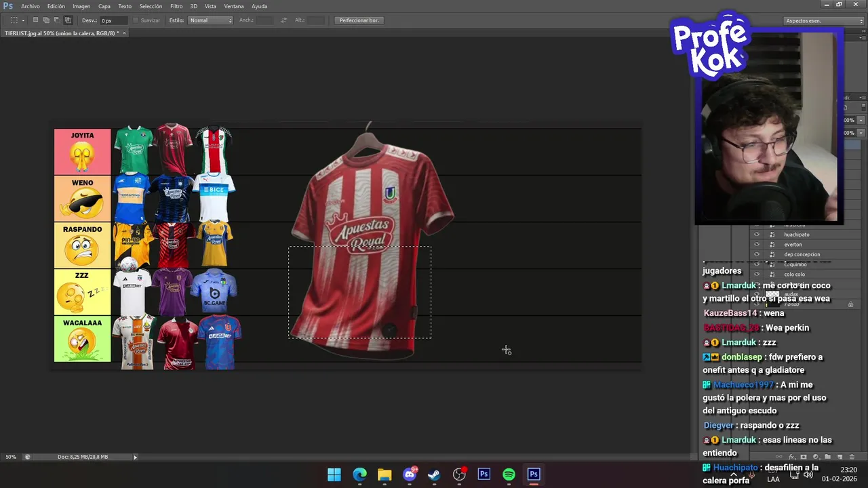Click the new group folder icon
868x488 pixels.
click(x=828, y=457)
